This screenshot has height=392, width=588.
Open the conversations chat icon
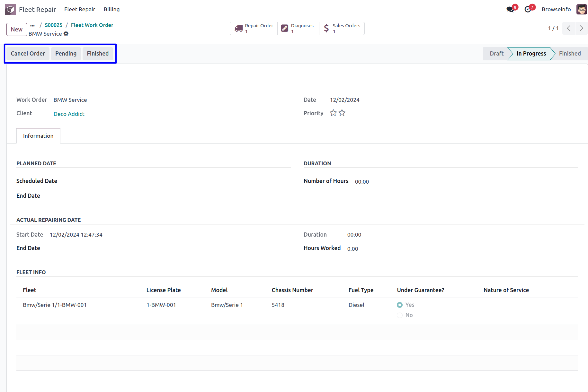coord(510,9)
